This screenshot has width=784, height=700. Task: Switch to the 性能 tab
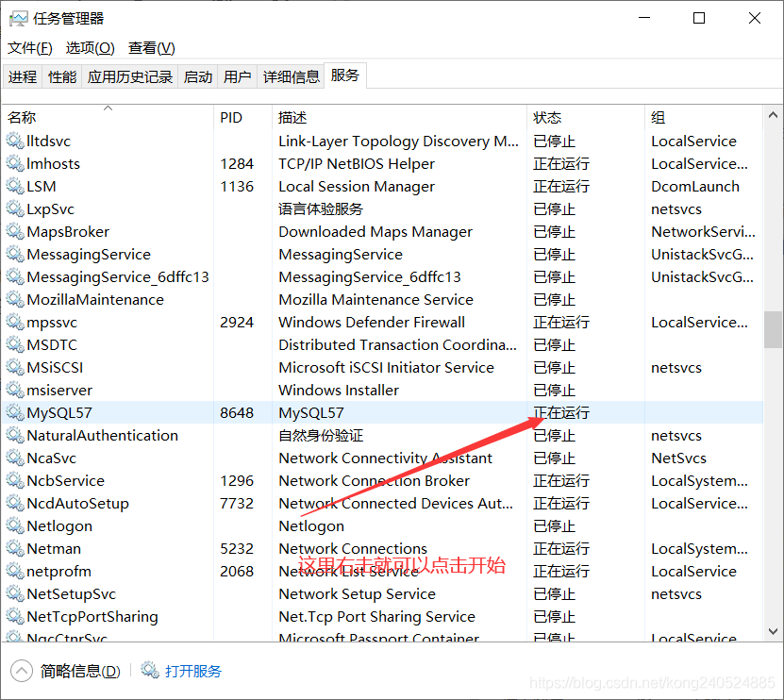[x=62, y=76]
